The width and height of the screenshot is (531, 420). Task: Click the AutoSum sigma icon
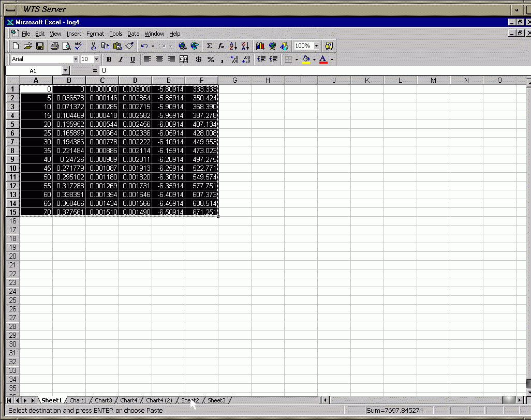coord(209,46)
